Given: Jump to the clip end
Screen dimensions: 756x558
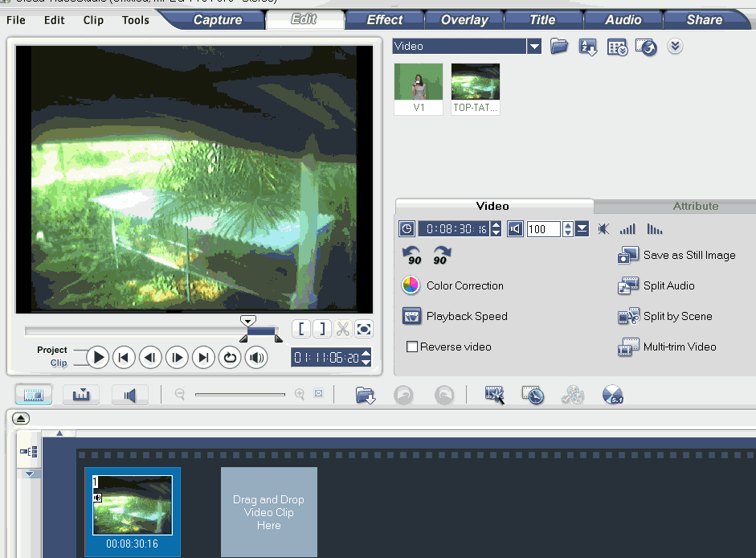Looking at the screenshot, I should click(x=203, y=358).
